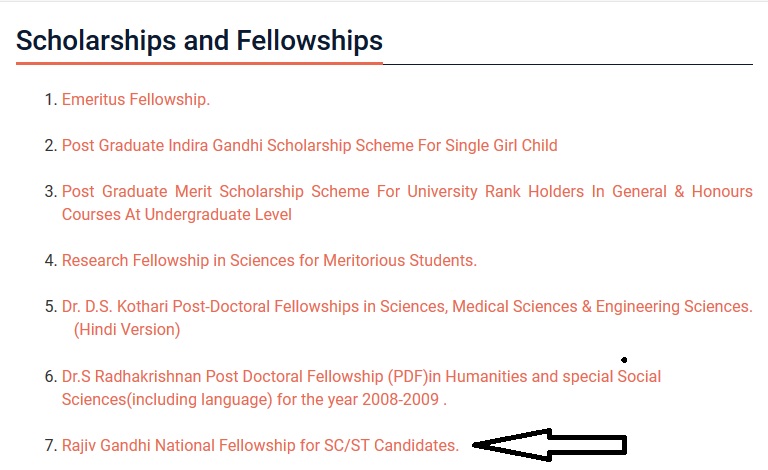Click the orange underline beneath the heading
This screenshot has height=470, width=768.
200,63
